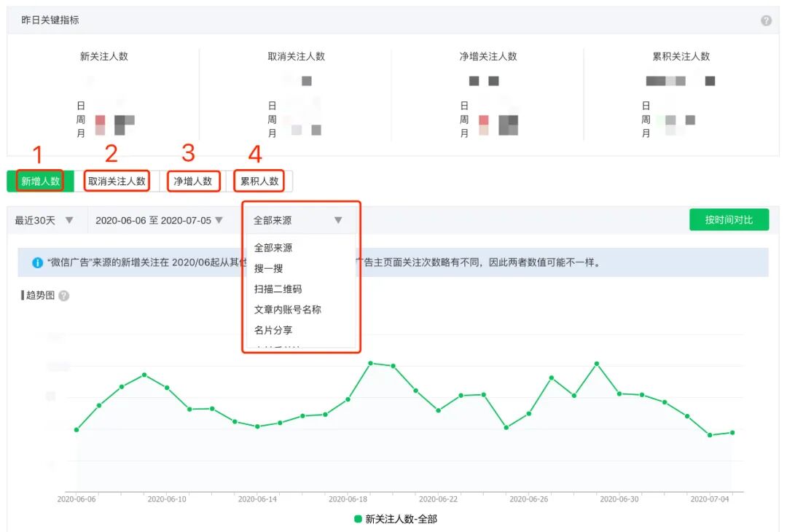Viewport: 787px width, 532px height.
Task: Pick 扫描二维码 from the source options
Action: click(278, 289)
